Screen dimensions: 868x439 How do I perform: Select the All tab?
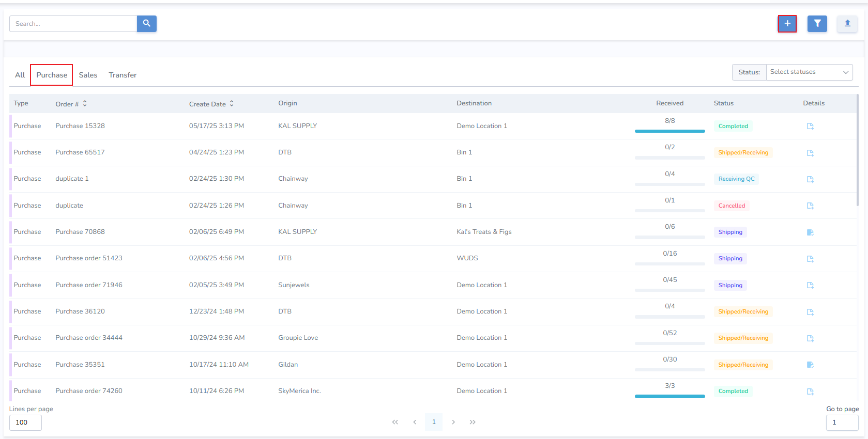pyautogui.click(x=20, y=75)
